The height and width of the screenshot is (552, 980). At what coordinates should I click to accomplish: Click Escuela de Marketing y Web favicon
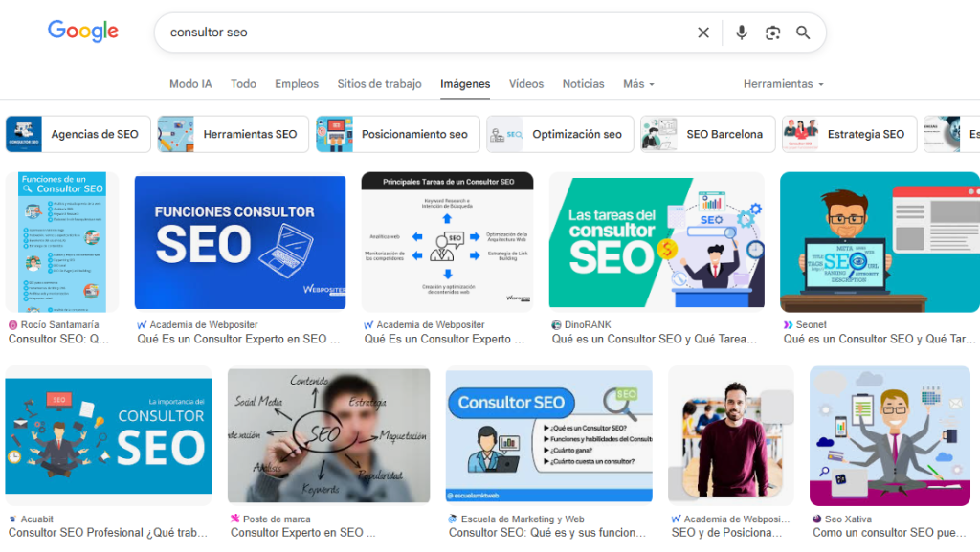(x=453, y=519)
